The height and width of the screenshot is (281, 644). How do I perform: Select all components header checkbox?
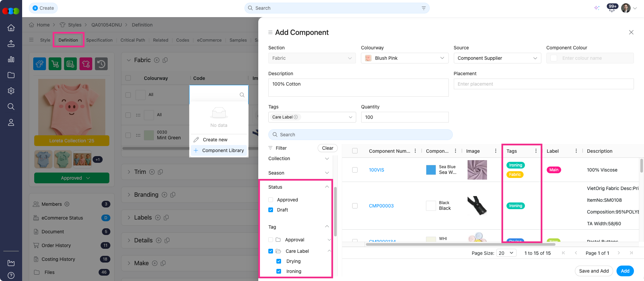click(x=355, y=151)
